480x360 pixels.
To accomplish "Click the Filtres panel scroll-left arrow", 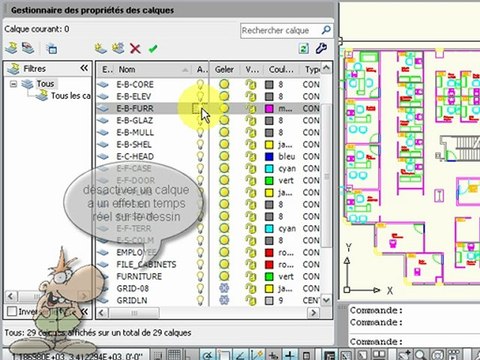I will 11,296.
